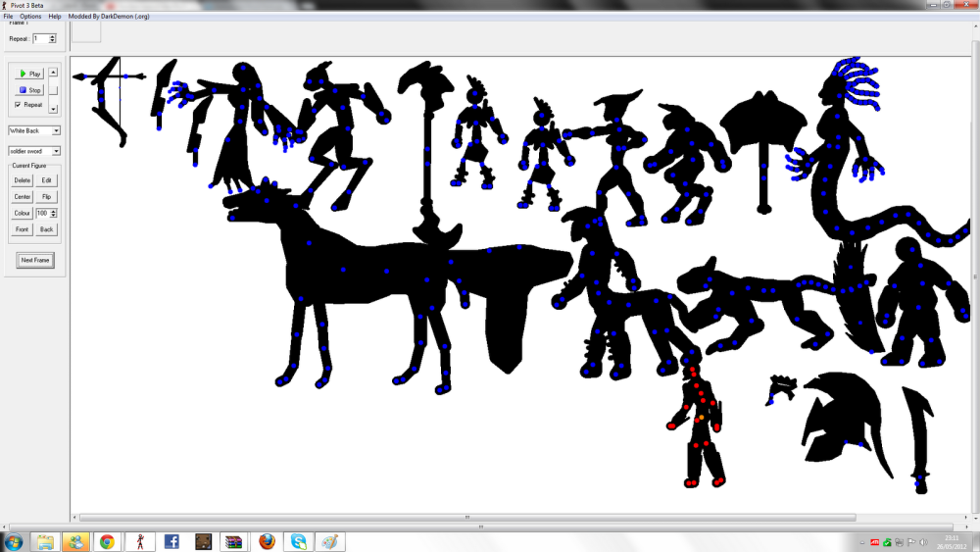Click the canvas horizontal scrollbar thumb
Viewport: 980px width, 552px height.
pos(467,518)
